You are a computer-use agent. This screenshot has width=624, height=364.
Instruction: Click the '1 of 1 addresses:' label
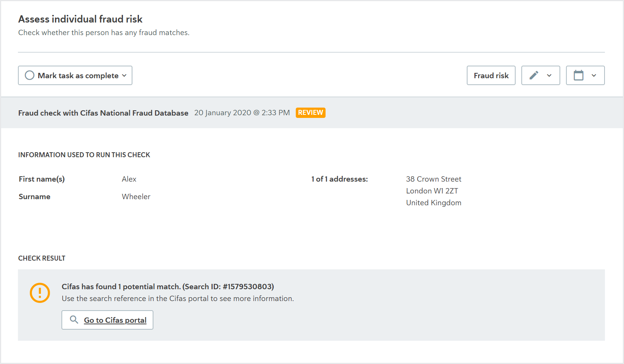click(x=340, y=179)
